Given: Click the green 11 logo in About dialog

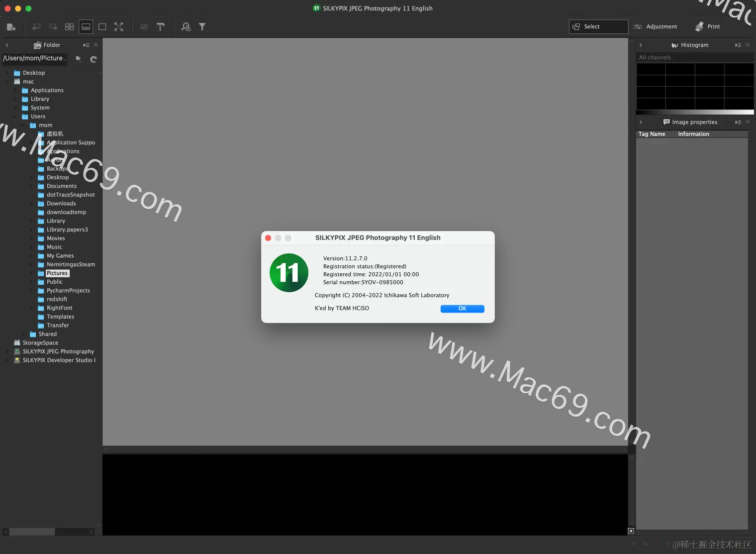Looking at the screenshot, I should (x=289, y=273).
